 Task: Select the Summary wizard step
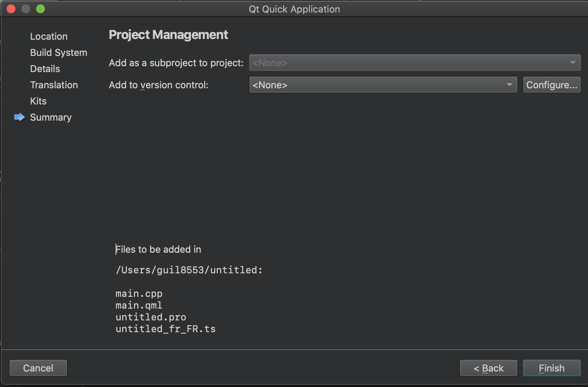51,117
